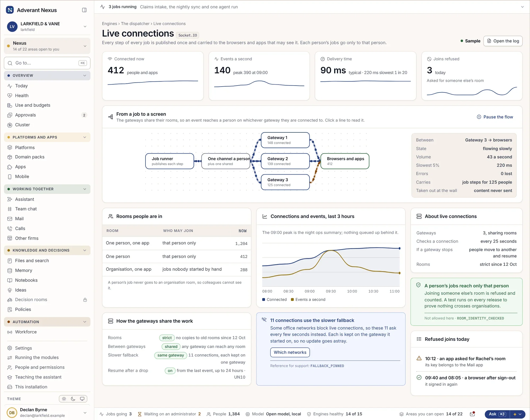Click the Memory database icon

pyautogui.click(x=10, y=271)
